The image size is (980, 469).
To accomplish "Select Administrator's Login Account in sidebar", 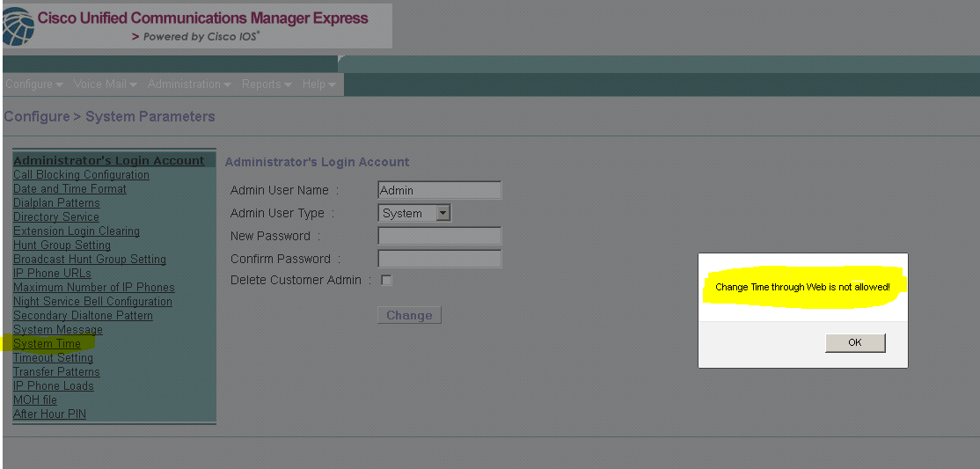I will 109,161.
